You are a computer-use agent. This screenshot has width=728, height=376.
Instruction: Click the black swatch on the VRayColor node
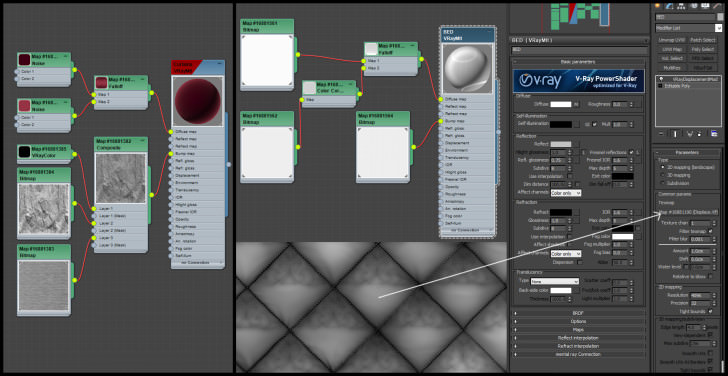[x=24, y=151]
